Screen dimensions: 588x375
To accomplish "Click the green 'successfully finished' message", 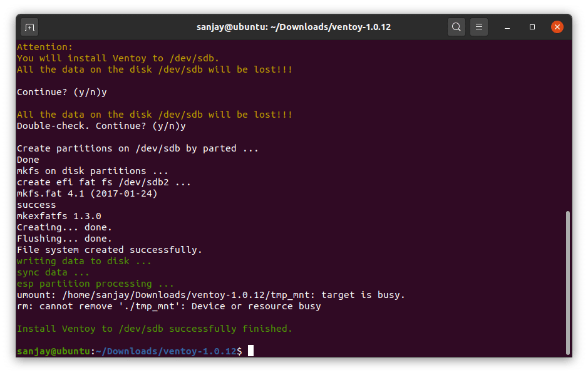I will pyautogui.click(x=154, y=329).
